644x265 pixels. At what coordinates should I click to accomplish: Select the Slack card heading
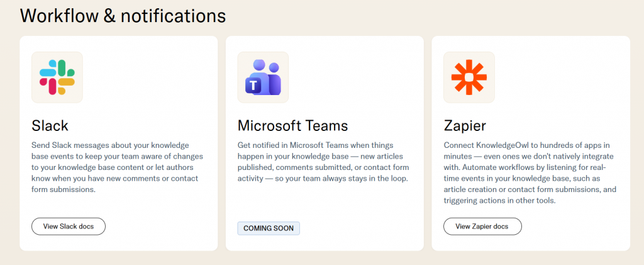coord(50,125)
